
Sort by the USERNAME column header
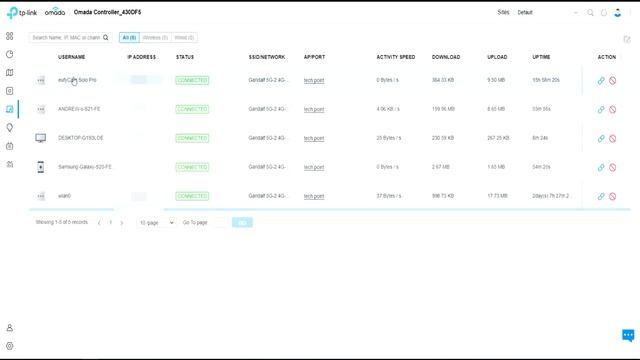point(71,57)
